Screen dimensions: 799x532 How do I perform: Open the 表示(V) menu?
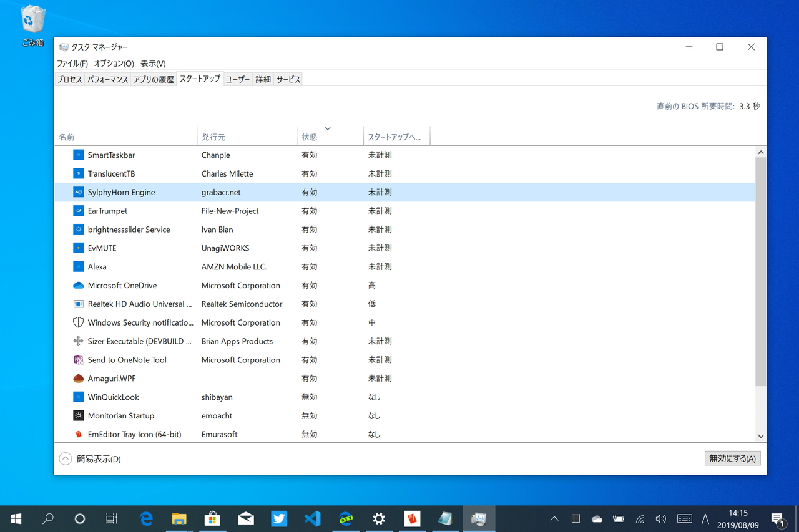[x=153, y=64]
